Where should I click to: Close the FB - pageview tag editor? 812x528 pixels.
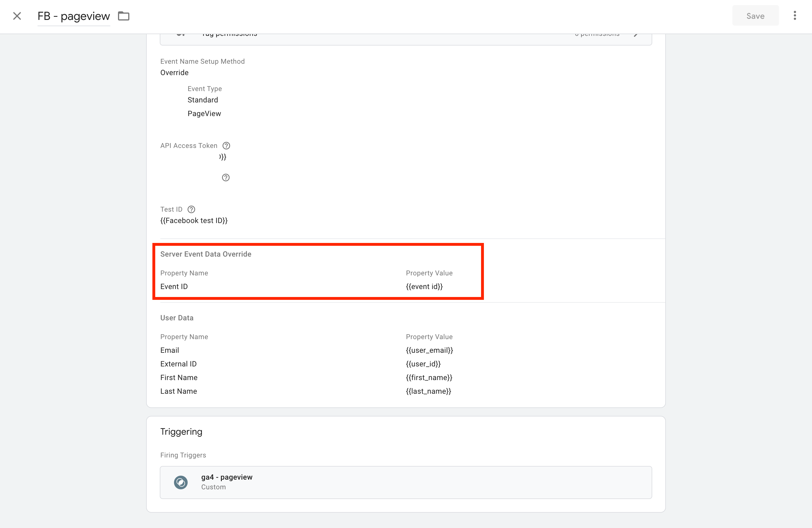pyautogui.click(x=17, y=16)
